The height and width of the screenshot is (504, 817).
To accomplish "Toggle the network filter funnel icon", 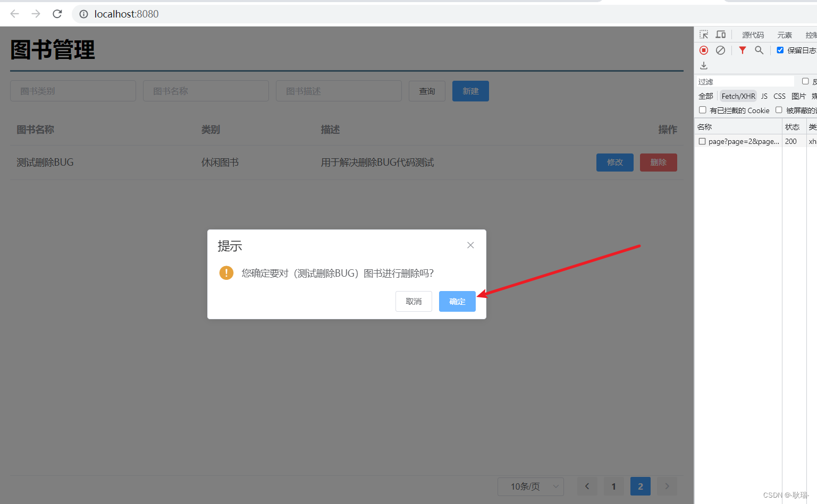I will pyautogui.click(x=743, y=50).
